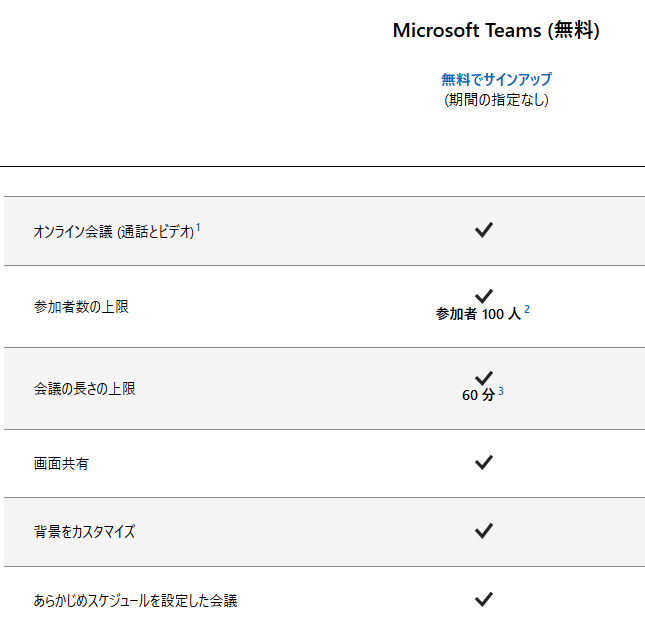The width and height of the screenshot is (645, 632).
Task: Click the checkmark in 背景をカスタマイズ row
Action: click(x=484, y=531)
